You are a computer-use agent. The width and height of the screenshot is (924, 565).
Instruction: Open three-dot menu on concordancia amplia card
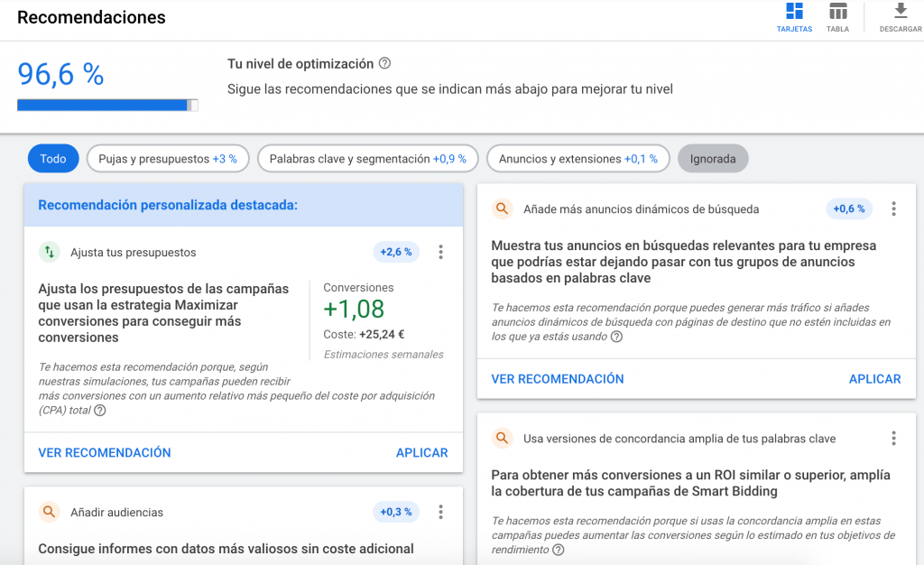click(x=893, y=438)
